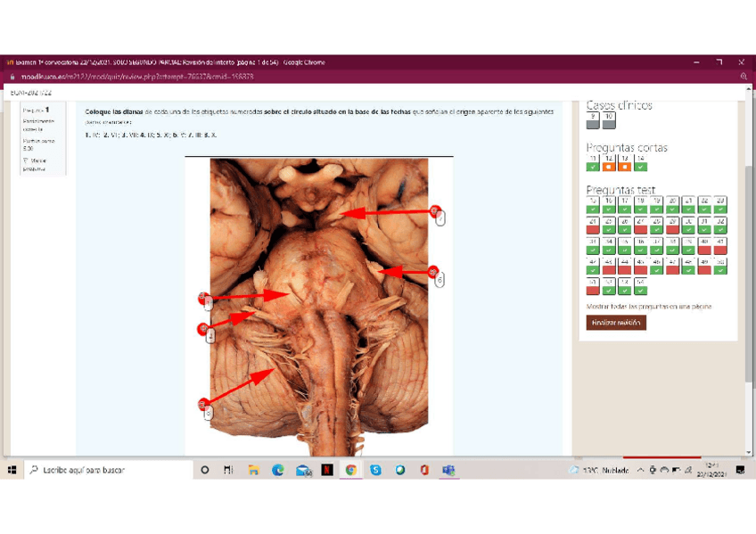Click the red target marker labeled 8
756x534 pixels.
(204, 405)
